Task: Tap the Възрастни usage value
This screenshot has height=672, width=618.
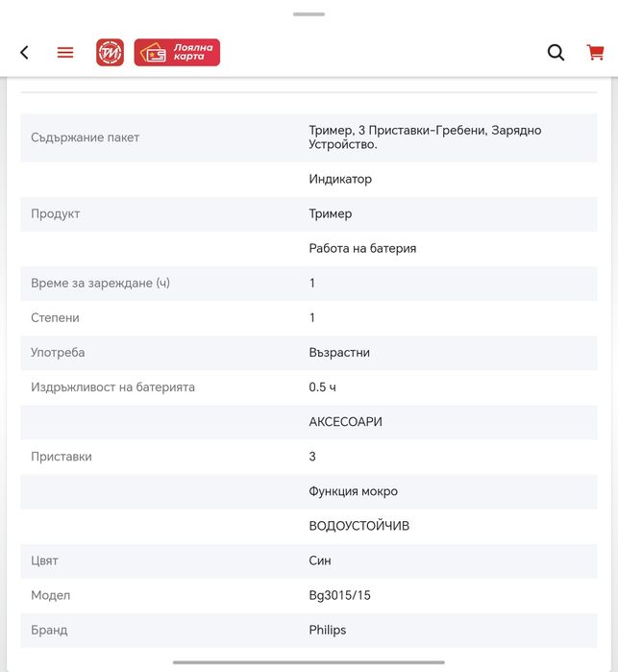Action: click(339, 352)
